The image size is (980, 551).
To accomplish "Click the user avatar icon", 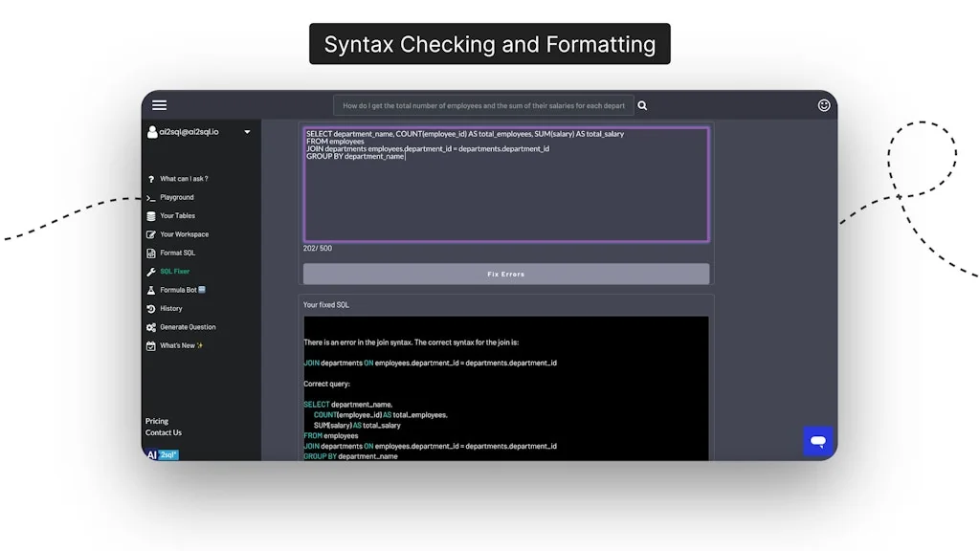I will [x=152, y=132].
